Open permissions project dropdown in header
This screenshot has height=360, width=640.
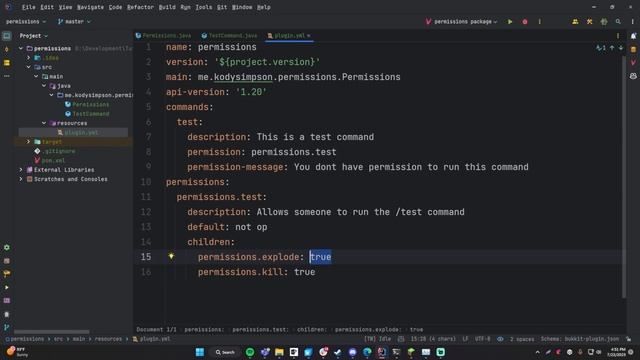[x=26, y=22]
